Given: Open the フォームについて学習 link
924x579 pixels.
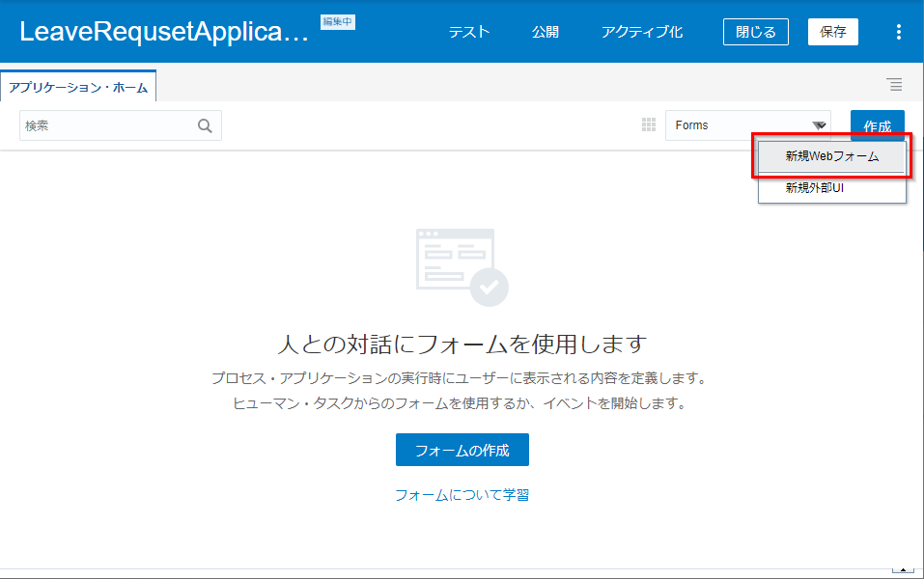Looking at the screenshot, I should coord(462,495).
